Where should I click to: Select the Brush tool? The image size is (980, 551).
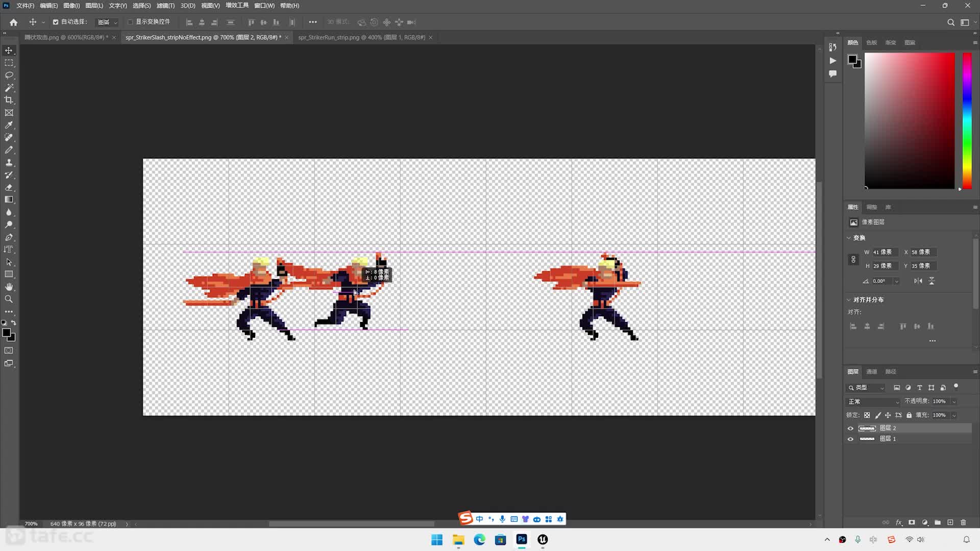(x=9, y=150)
